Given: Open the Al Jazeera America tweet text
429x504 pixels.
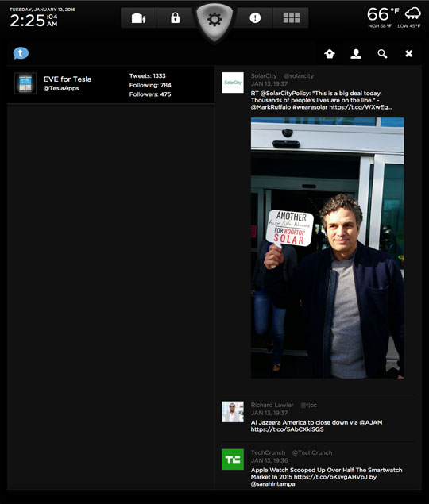Looking at the screenshot, I should click(316, 426).
